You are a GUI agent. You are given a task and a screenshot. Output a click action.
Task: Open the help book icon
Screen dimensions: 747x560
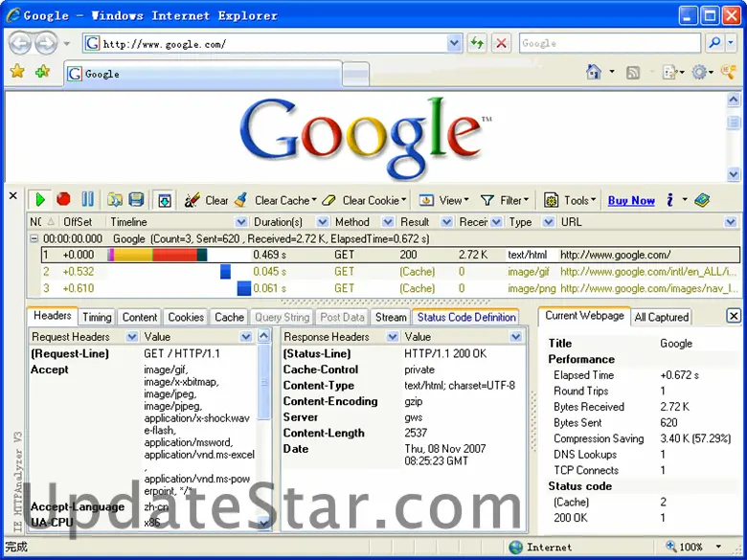click(702, 200)
